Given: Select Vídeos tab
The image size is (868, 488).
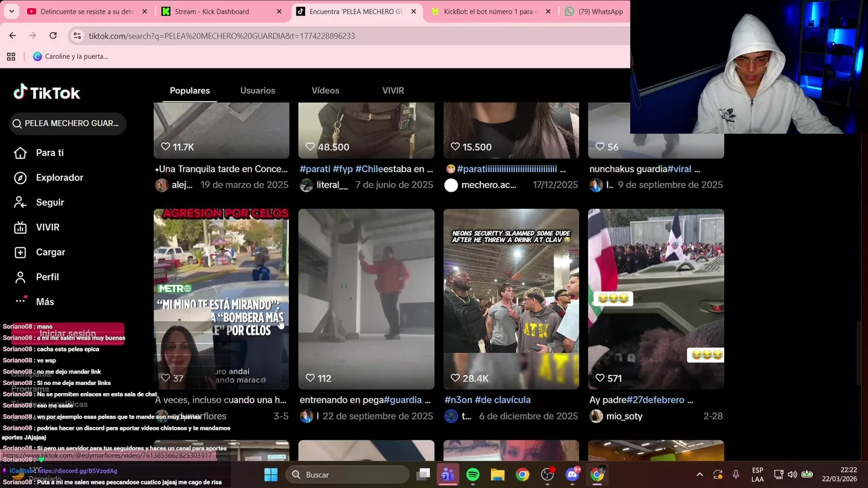Looking at the screenshot, I should [325, 90].
